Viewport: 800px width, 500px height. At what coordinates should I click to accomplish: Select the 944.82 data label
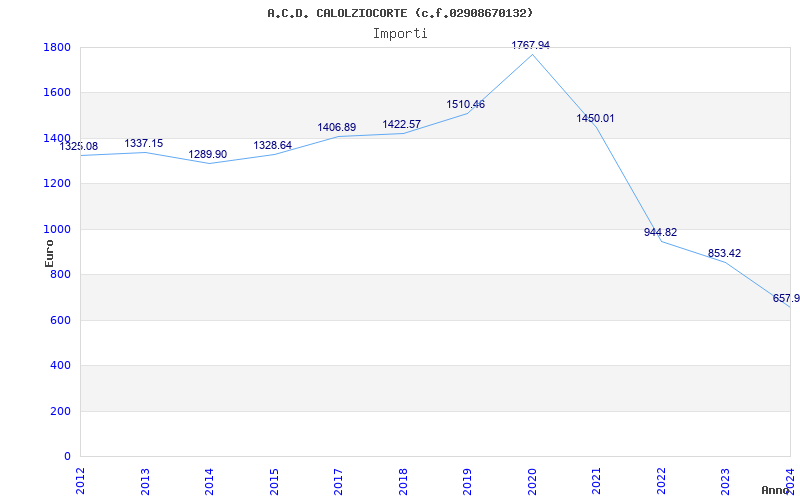coord(660,232)
